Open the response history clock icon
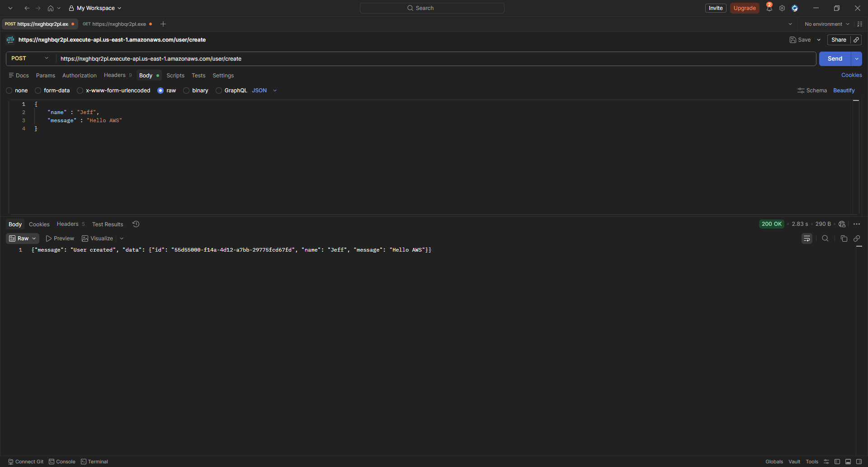868x467 pixels. tap(136, 224)
